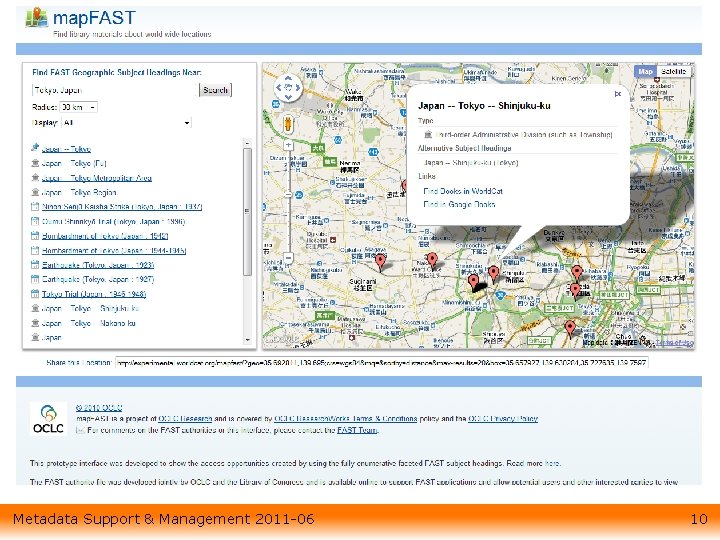Select the Street View pegman icon
Viewport: 720px width, 540px height.
[288, 124]
